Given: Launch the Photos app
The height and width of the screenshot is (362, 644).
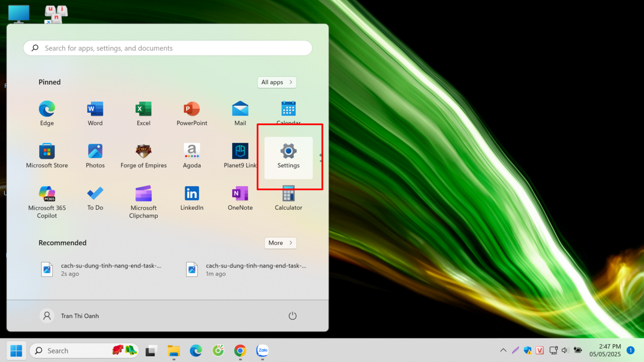Looking at the screenshot, I should [95, 156].
